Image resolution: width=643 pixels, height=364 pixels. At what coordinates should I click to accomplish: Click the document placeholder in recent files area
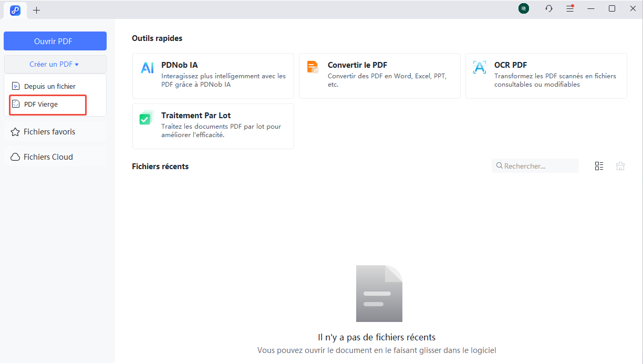[379, 293]
